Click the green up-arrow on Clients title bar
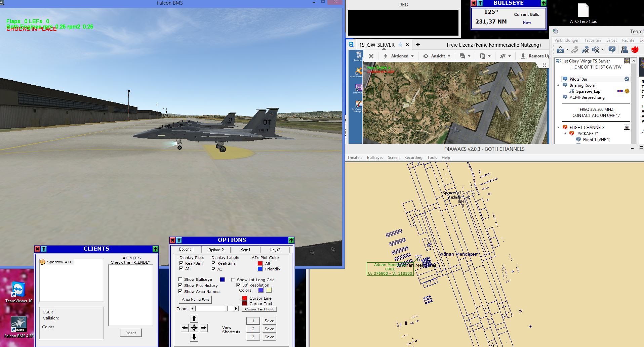The height and width of the screenshot is (347, 644). point(155,249)
